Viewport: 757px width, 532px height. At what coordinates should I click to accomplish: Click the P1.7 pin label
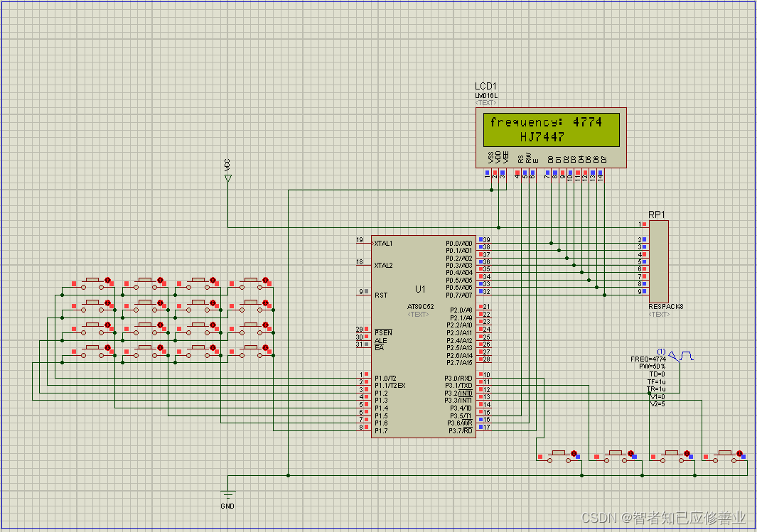pos(381,430)
